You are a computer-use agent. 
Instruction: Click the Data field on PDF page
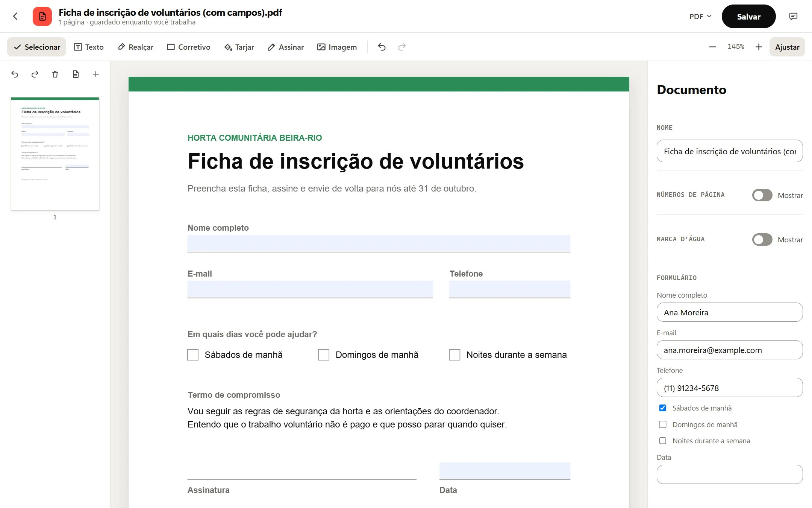[505, 471]
